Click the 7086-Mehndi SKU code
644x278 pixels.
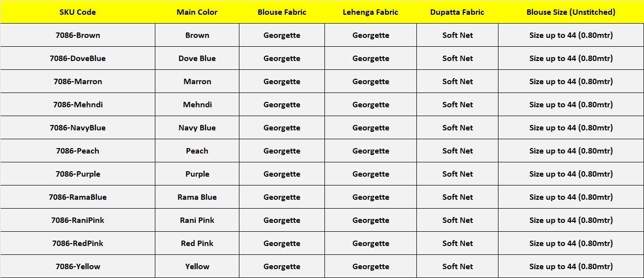(x=78, y=104)
